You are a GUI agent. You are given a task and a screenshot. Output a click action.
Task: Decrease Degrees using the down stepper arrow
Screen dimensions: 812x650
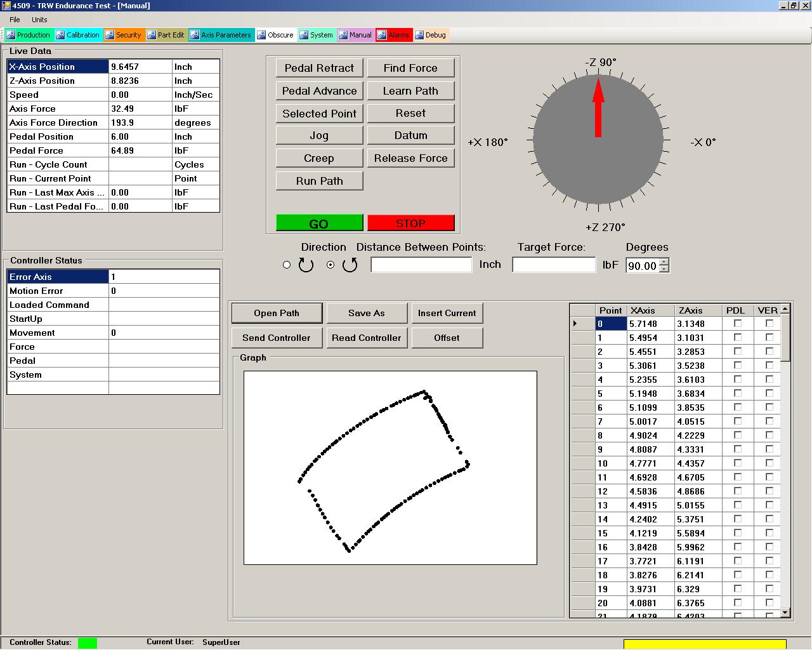pyautogui.click(x=664, y=269)
